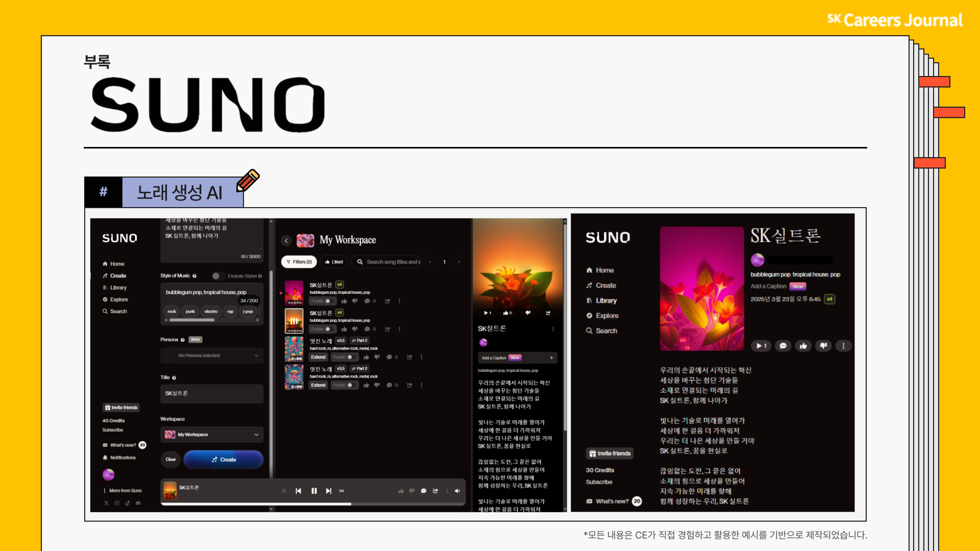Pause playback in the bottom player bar

[x=314, y=491]
